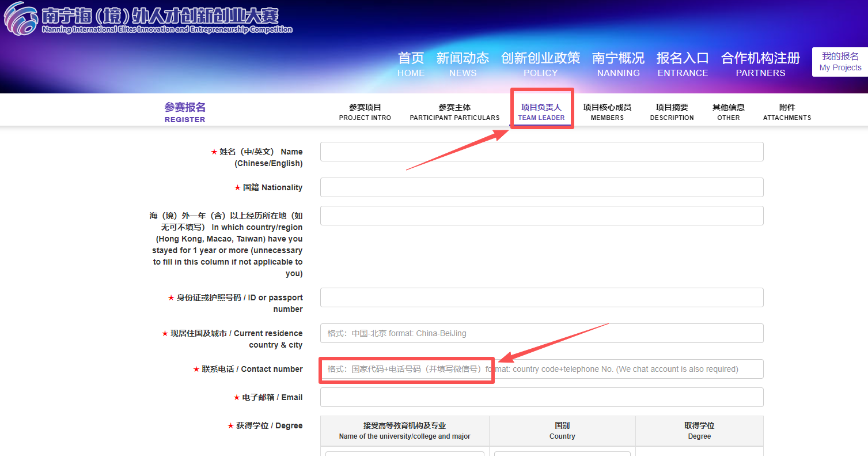
Task: Click the ID or passport number field
Action: tap(541, 297)
